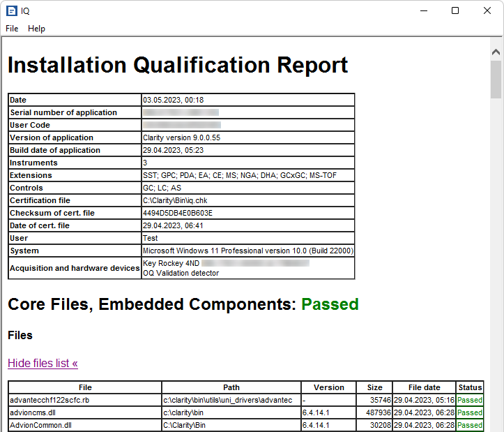Image resolution: width=504 pixels, height=432 pixels.
Task: Click certification file path C:\Clarity\Bin\iq.chk
Action: 175,200
